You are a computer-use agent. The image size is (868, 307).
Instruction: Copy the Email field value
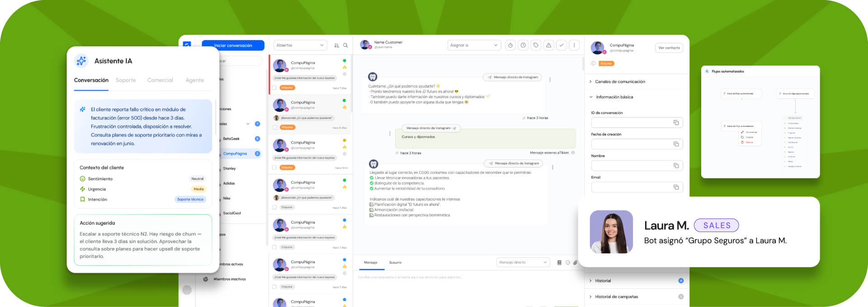coord(676,187)
